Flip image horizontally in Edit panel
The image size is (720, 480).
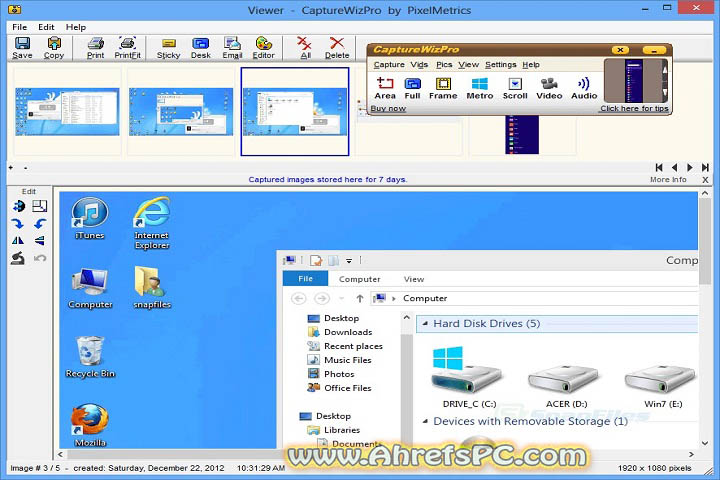pos(17,240)
